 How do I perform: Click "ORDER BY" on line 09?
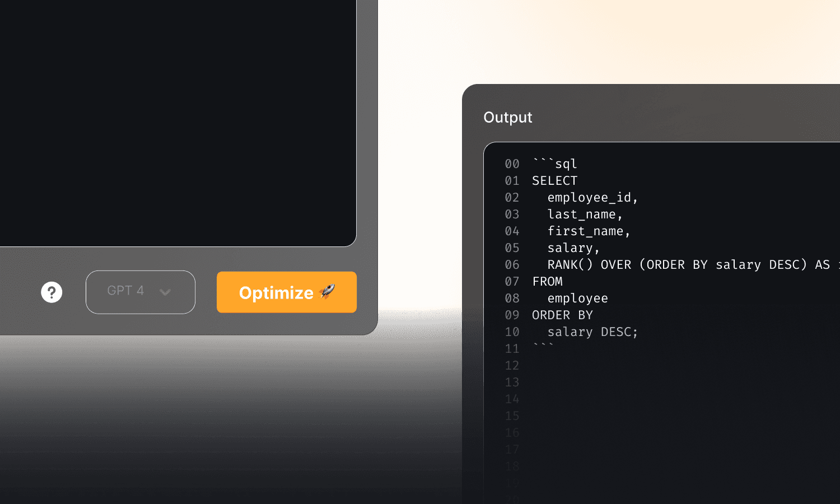click(563, 315)
